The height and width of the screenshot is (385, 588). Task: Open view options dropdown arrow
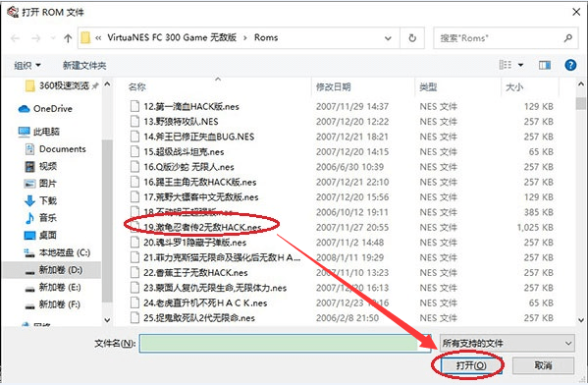521,65
